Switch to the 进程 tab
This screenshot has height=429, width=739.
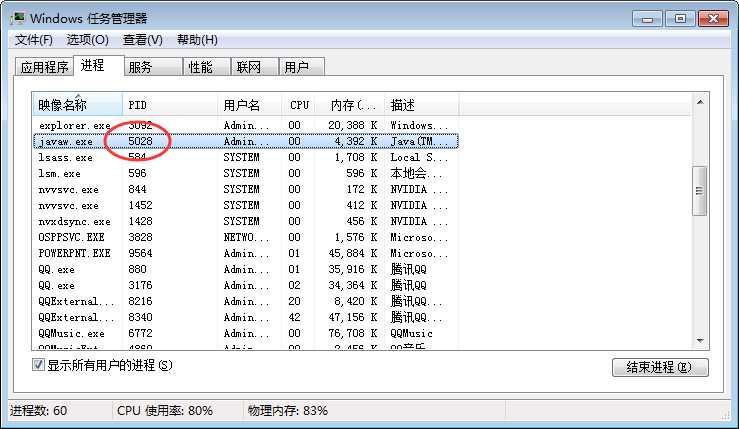99,66
